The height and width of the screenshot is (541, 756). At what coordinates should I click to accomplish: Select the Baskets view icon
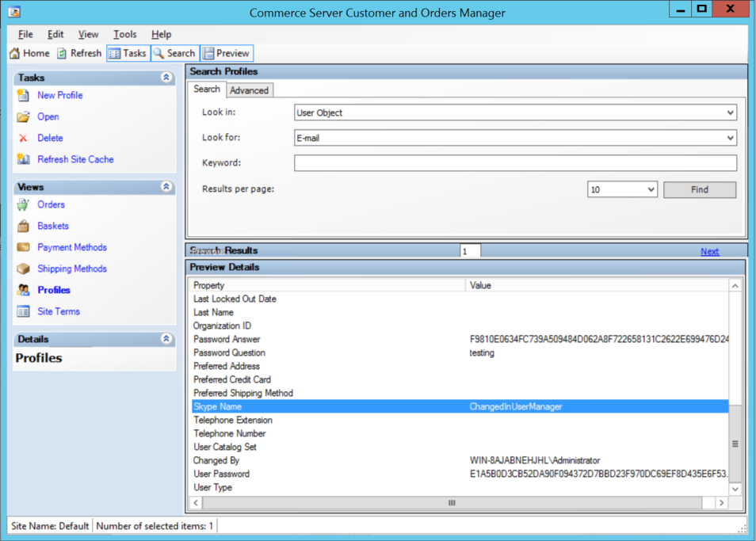click(x=24, y=226)
